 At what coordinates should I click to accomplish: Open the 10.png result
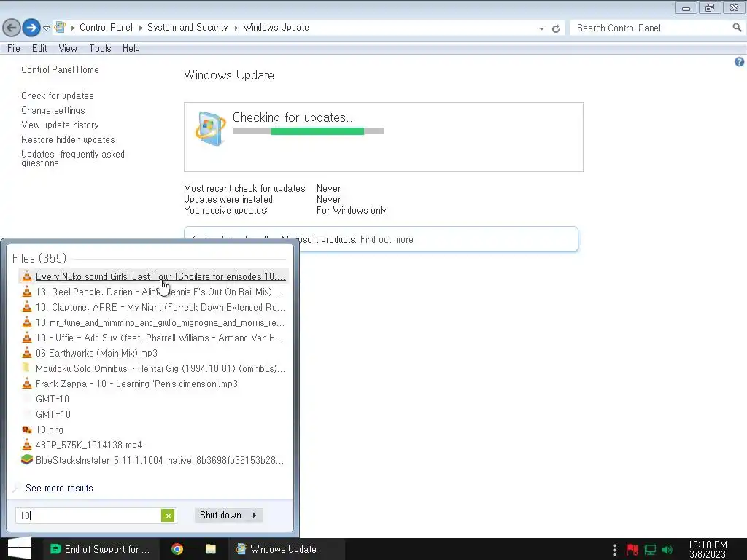tap(152, 429)
